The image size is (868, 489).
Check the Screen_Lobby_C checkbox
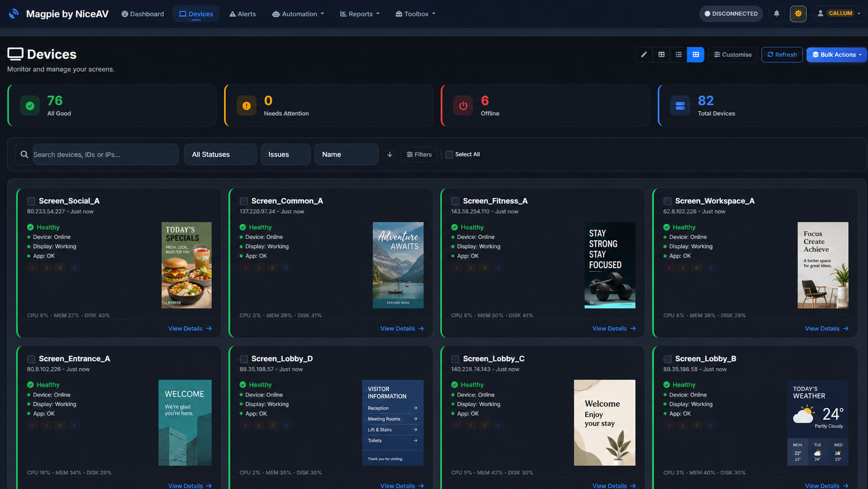tap(455, 359)
